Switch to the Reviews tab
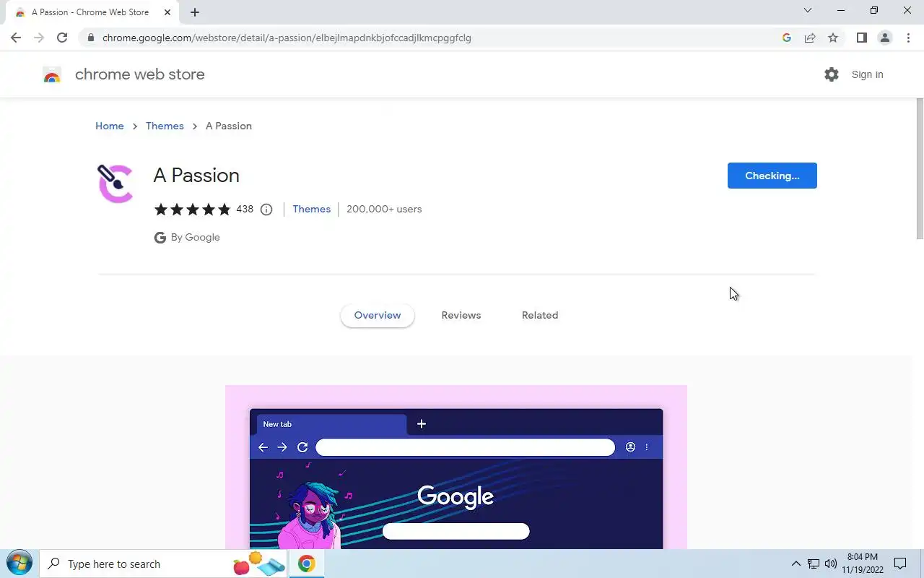 click(x=461, y=315)
